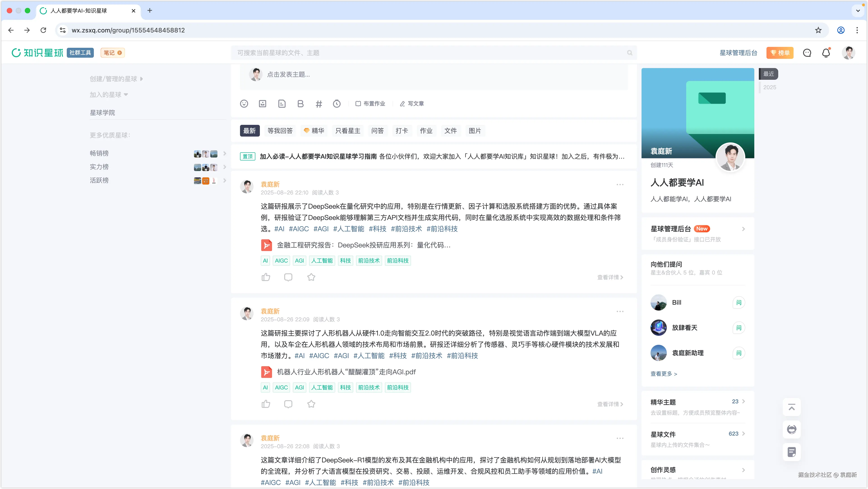Image resolution: width=868 pixels, height=489 pixels.
Task: Open 星球文件 collection of 623 files
Action: click(697, 439)
